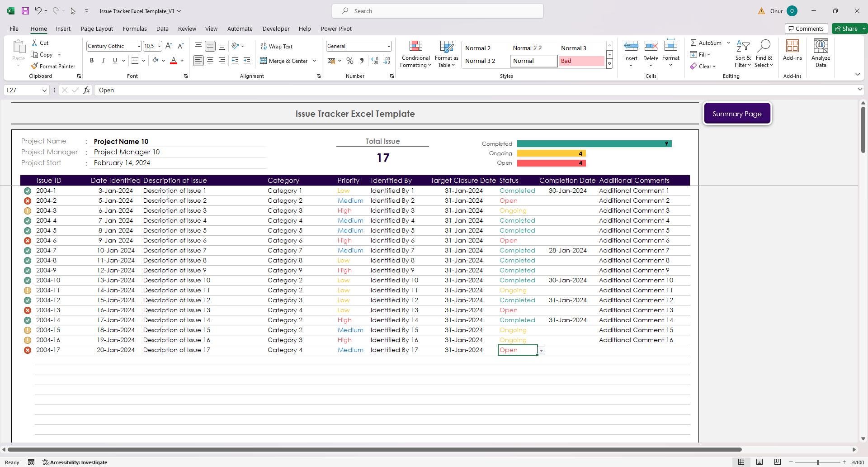Open the Name Box dropdown arrow
The image size is (868, 467).
coord(44,90)
